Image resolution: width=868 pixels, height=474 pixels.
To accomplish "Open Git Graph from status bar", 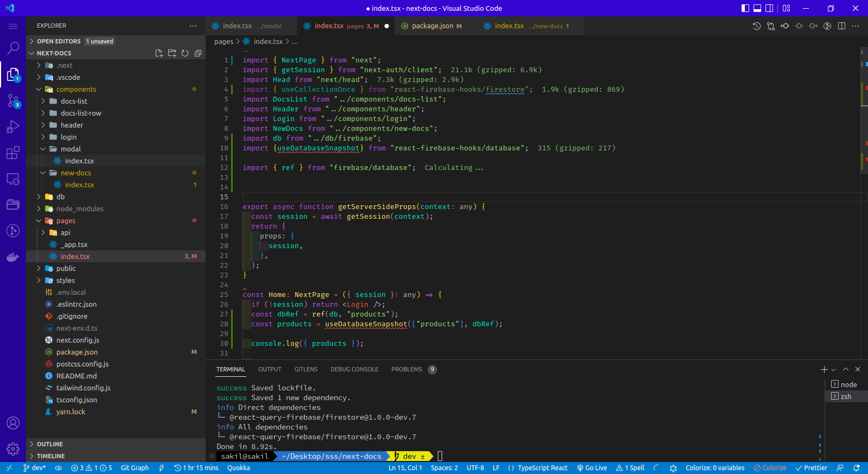I will coord(135,468).
